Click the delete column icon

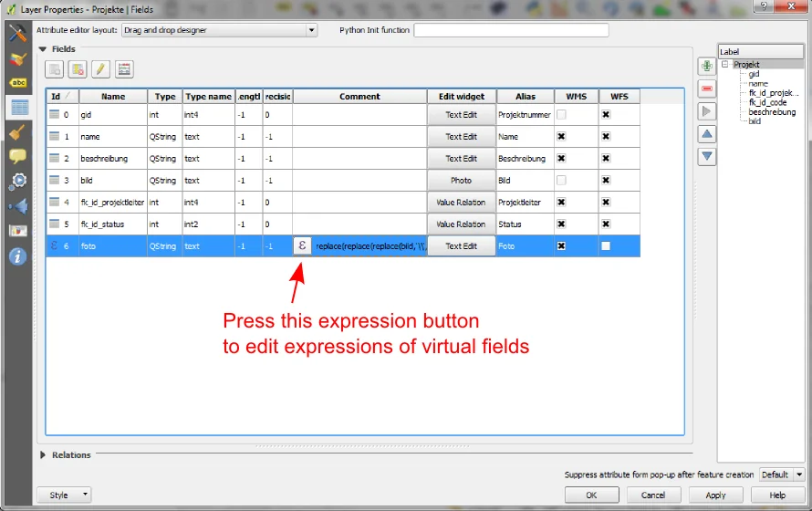tap(78, 69)
